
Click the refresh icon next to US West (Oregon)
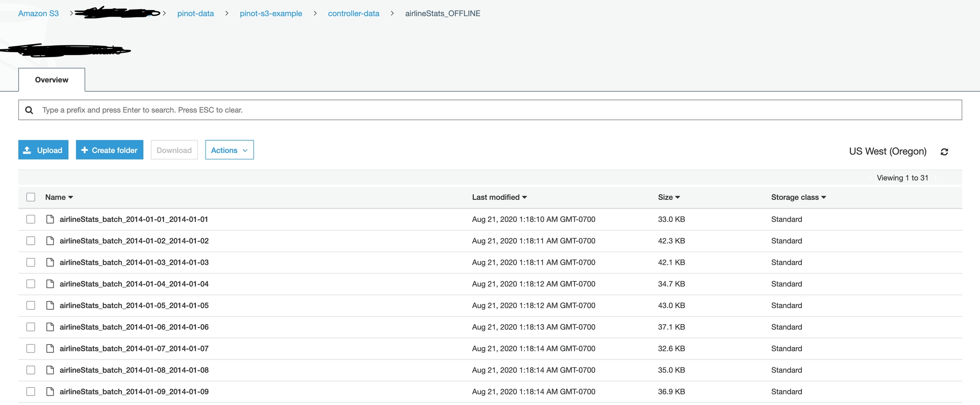click(x=944, y=152)
